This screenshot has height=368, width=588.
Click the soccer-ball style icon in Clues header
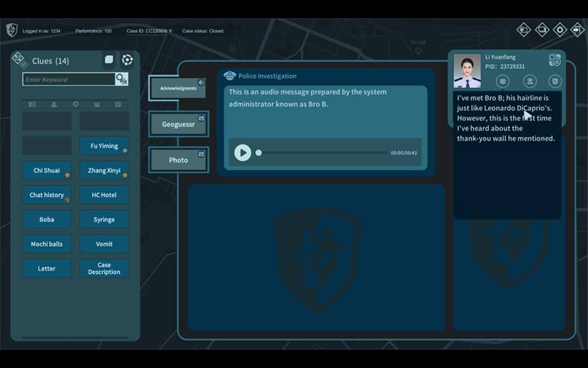point(127,60)
